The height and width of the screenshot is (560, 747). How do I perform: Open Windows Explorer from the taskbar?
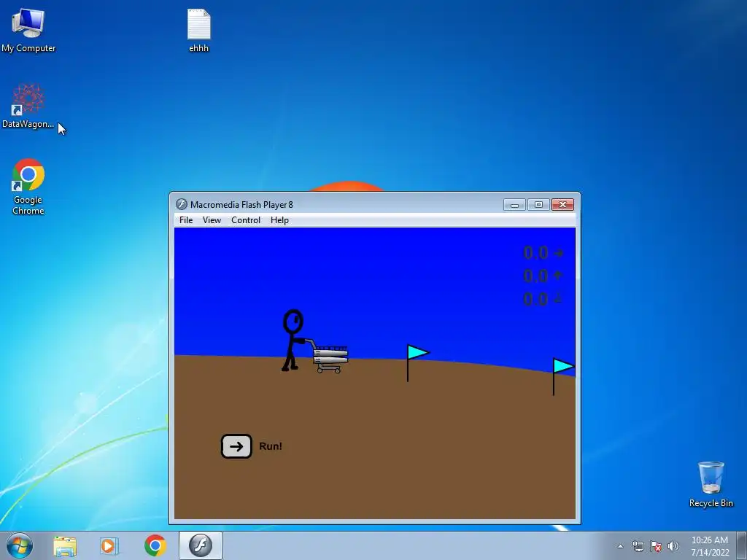click(x=65, y=545)
